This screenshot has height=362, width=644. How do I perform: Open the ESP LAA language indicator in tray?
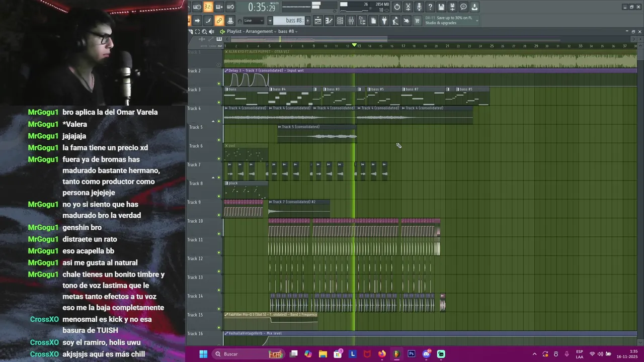click(580, 354)
